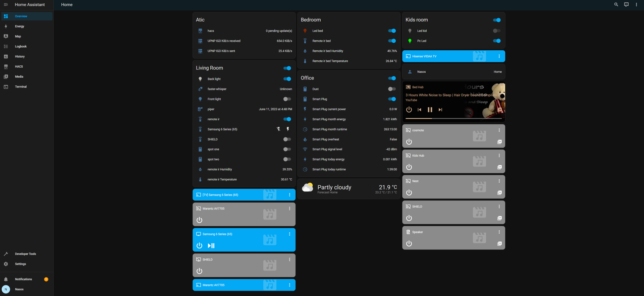Viewport: 644px width, 296px height.
Task: Open Hisense VIDAA TV options menu
Action: pyautogui.click(x=499, y=56)
